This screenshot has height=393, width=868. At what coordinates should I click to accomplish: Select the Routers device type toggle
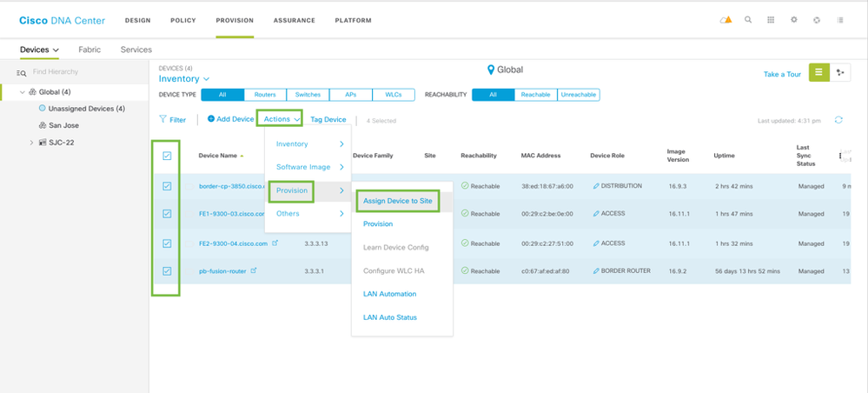[x=265, y=95]
